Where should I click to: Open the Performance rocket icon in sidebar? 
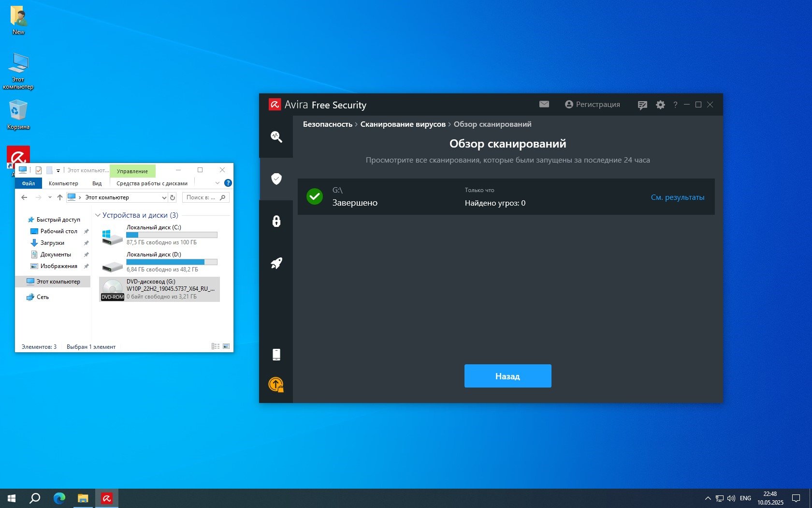click(276, 263)
